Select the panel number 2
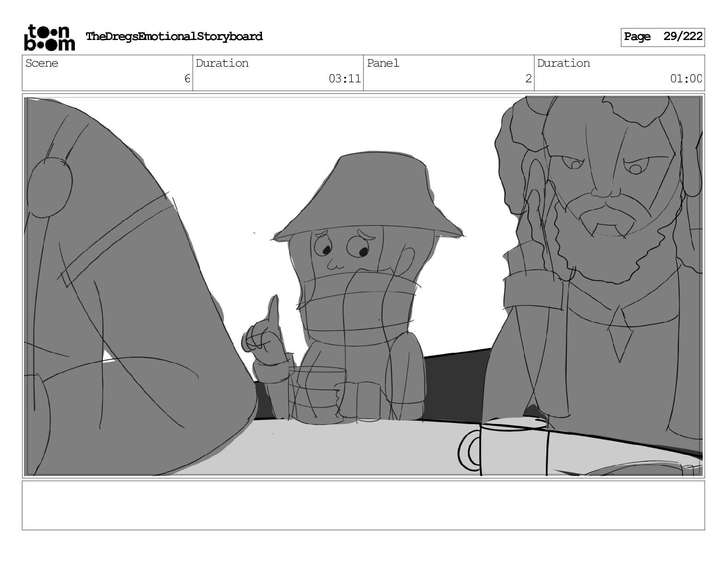Image resolution: width=728 pixels, height=563 pixels. coord(529,79)
